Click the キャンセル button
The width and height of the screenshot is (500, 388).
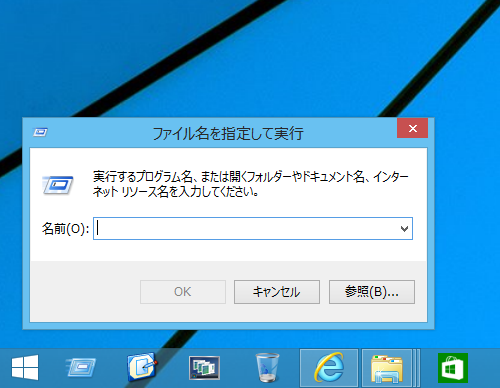(x=277, y=292)
